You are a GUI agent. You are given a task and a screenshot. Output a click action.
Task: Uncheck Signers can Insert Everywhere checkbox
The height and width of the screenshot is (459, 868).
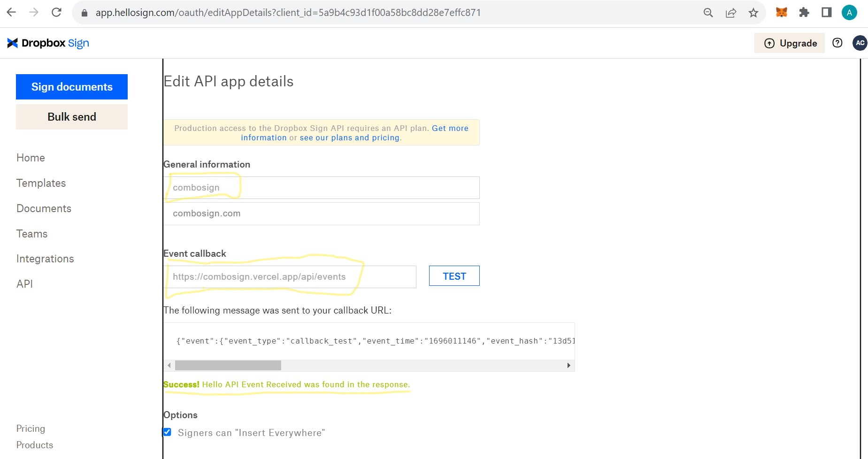tap(167, 432)
